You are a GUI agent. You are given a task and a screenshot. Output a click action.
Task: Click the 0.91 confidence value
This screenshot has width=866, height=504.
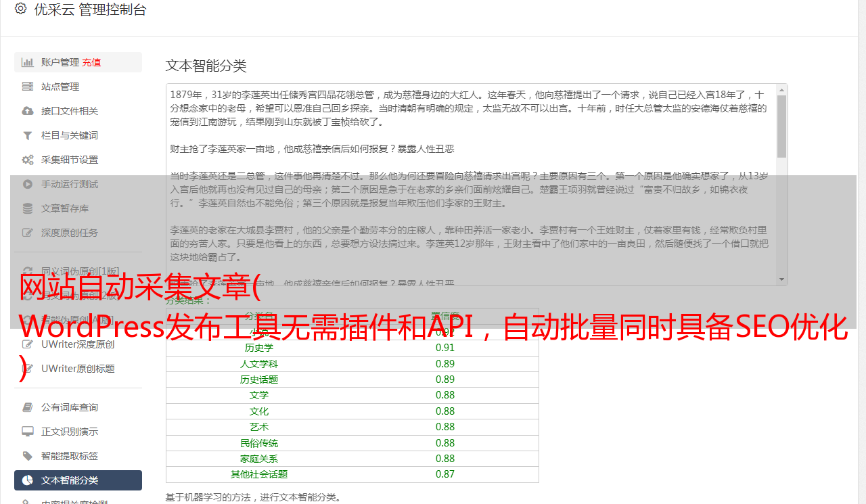click(x=445, y=348)
